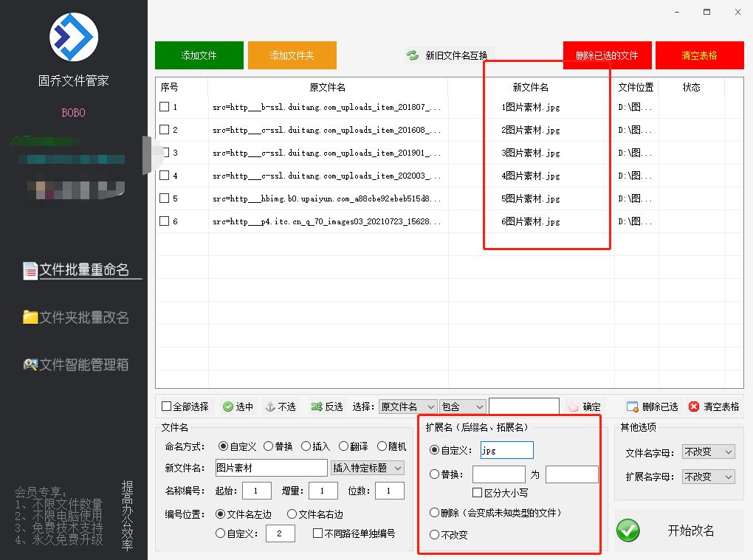The image size is (753, 560).
Task: Open the 文件夹批量改名 section
Action: [76, 317]
